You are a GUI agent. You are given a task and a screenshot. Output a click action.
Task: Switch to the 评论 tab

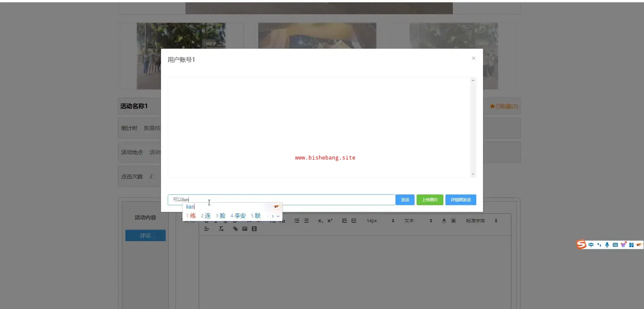pos(146,235)
